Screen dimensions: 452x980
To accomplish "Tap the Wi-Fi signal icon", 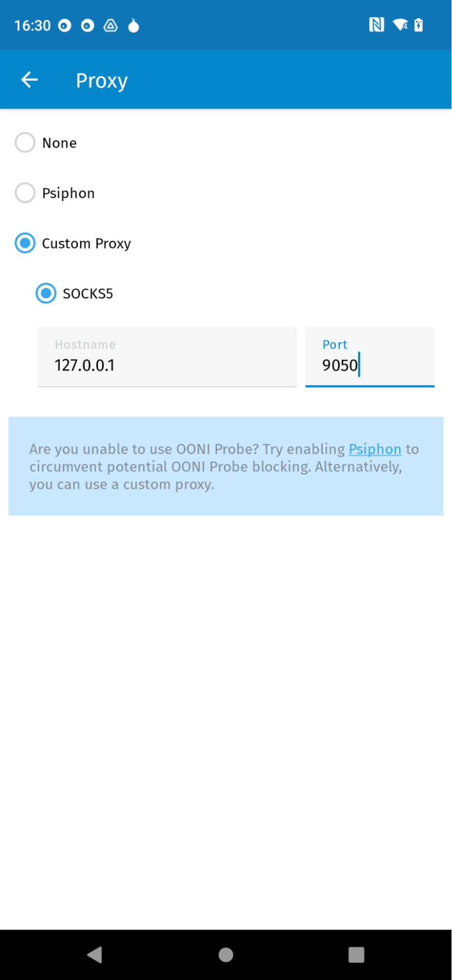I will 400,25.
